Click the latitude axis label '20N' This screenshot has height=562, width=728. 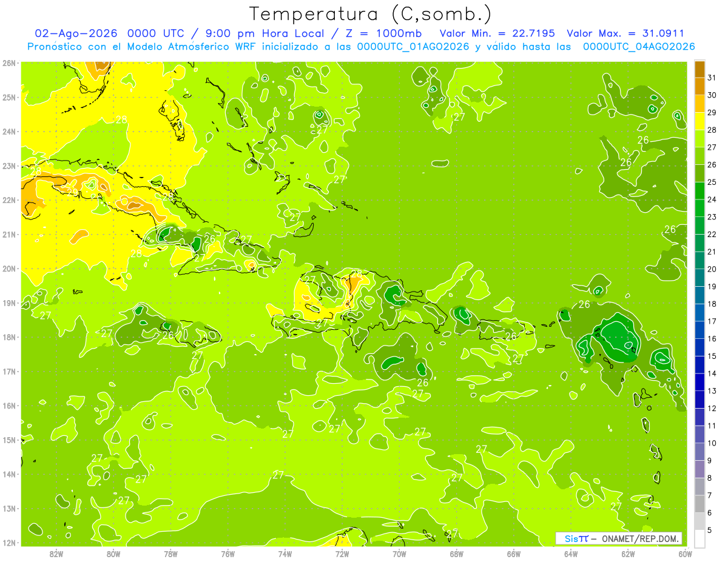click(x=9, y=269)
